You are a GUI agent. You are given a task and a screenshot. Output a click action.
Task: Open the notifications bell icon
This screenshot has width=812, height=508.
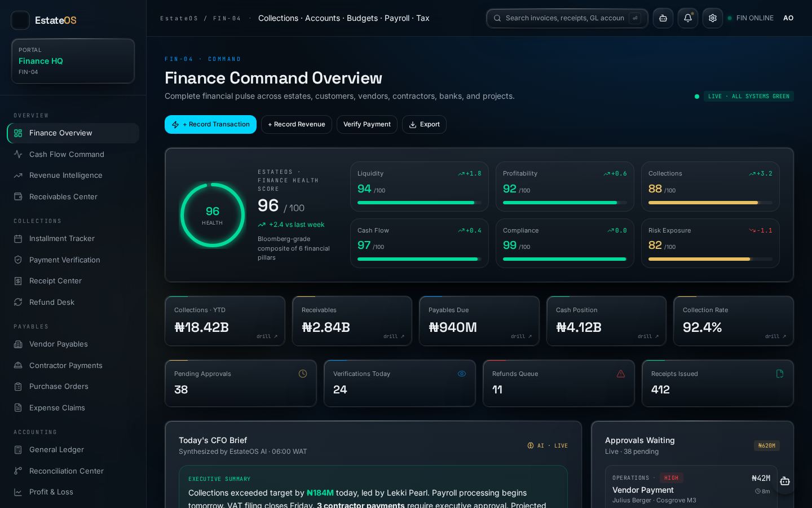pos(688,18)
